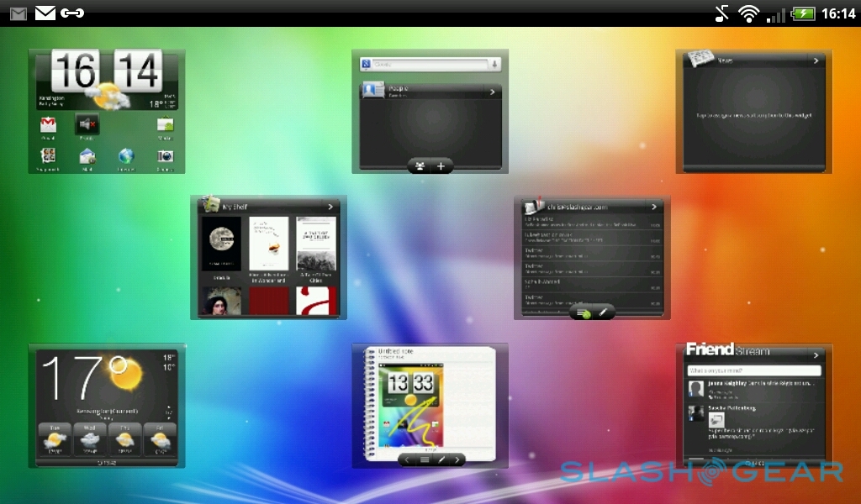Toggle the muted sound profile widget
Viewport: 861px width, 504px height.
tap(87, 125)
